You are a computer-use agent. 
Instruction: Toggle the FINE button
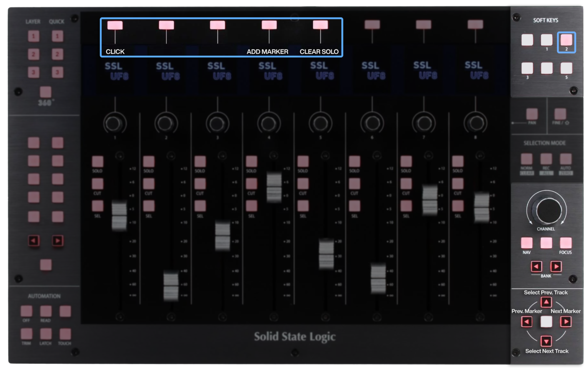560,114
